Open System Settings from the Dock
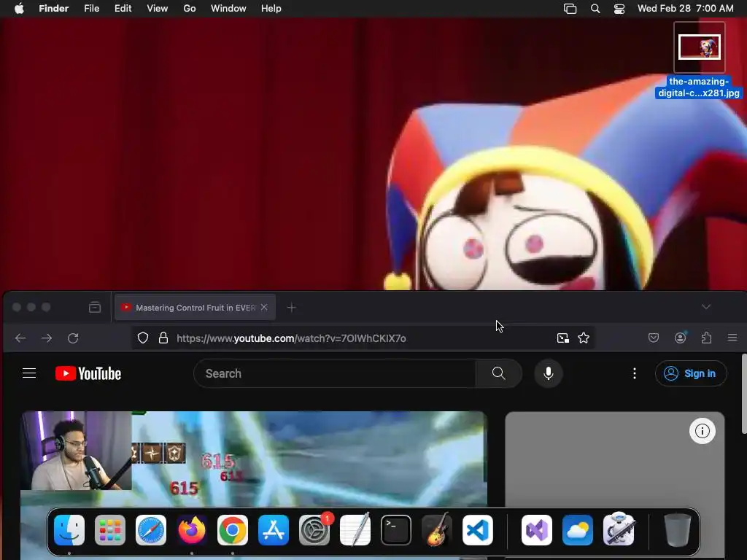 point(314,530)
